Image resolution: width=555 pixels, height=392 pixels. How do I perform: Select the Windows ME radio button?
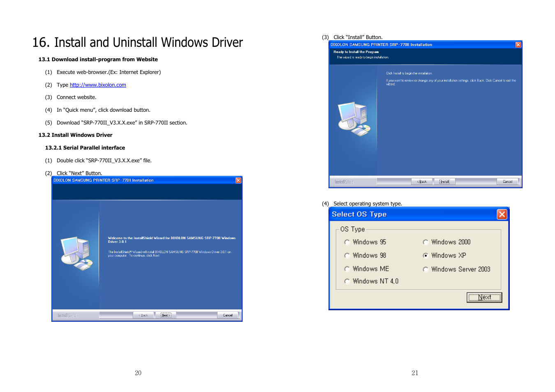pyautogui.click(x=347, y=269)
